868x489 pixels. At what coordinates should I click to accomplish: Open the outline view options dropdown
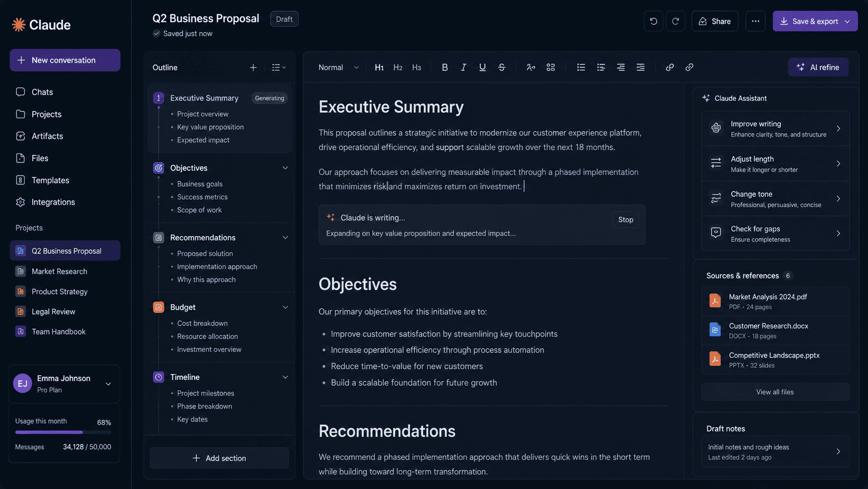[x=279, y=68]
